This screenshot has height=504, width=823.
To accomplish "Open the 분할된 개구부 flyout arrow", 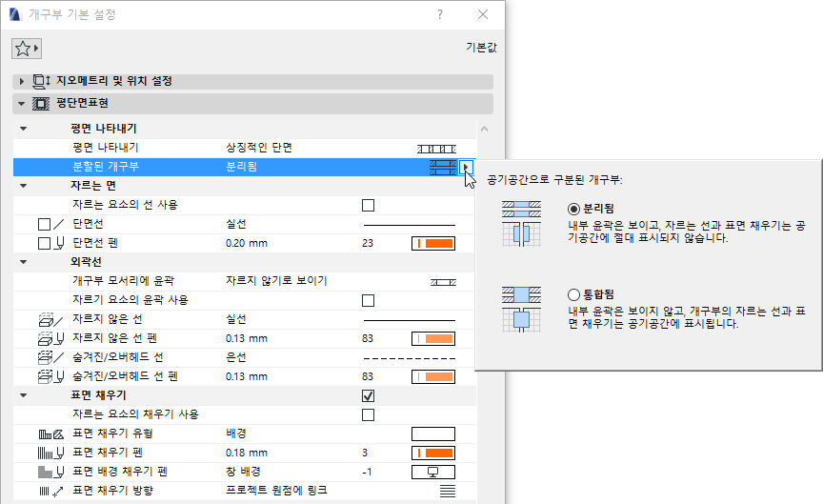I will point(466,168).
